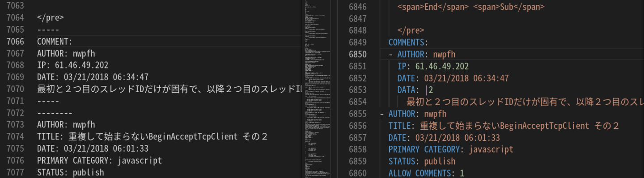Select line number 6852 in the gutter
Screen dimensions: 644x178
[358, 78]
